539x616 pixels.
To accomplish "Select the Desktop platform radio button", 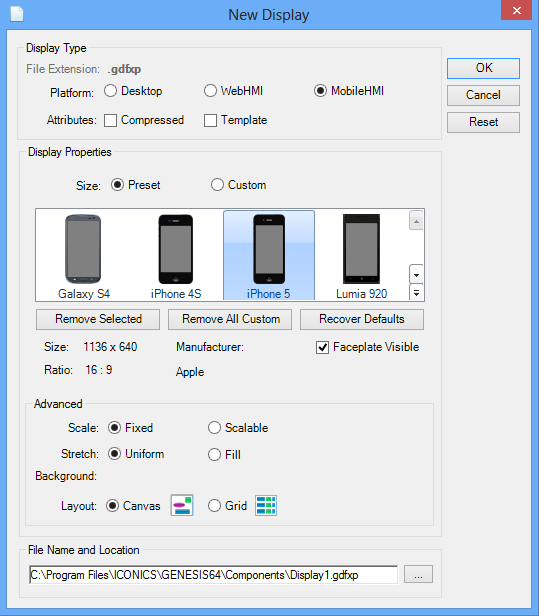I will [110, 91].
